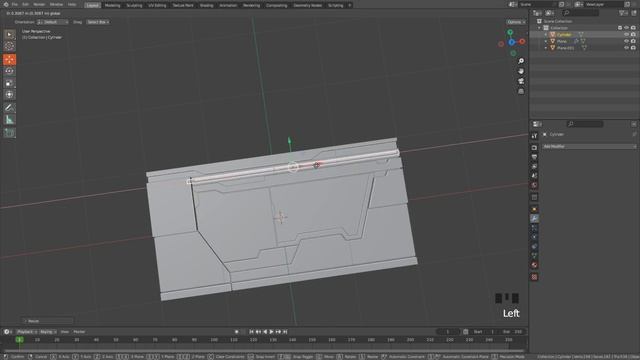Image resolution: width=640 pixels, height=360 pixels.
Task: Open the Output properties tab
Action: coord(534,157)
